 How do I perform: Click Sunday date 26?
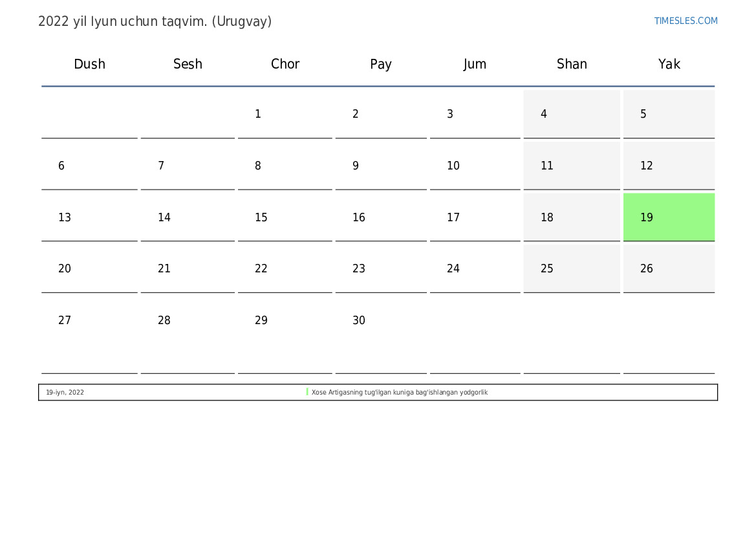tap(669, 268)
